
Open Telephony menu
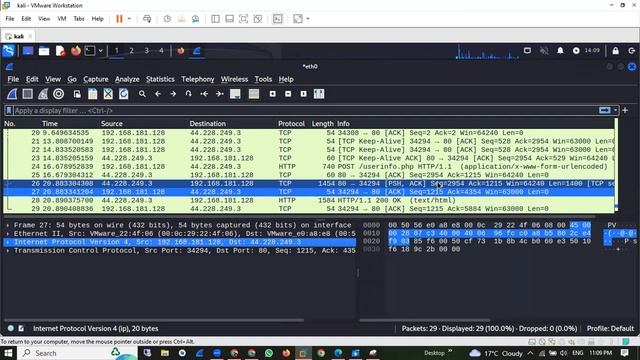click(x=198, y=79)
